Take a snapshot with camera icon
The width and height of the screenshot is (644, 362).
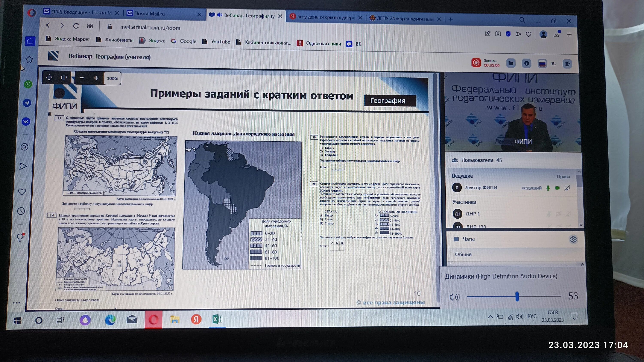498,33
